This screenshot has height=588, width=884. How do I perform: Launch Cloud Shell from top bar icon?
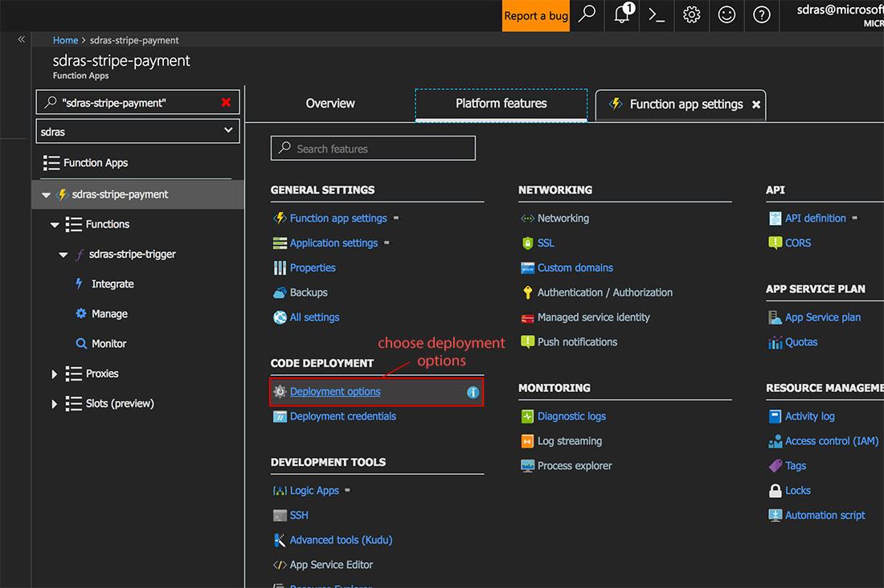(x=657, y=14)
